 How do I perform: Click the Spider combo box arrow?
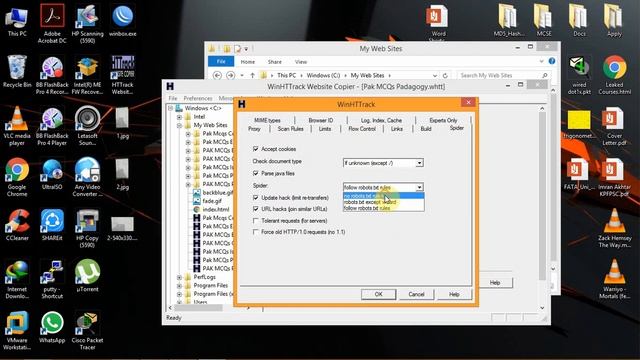(419, 187)
